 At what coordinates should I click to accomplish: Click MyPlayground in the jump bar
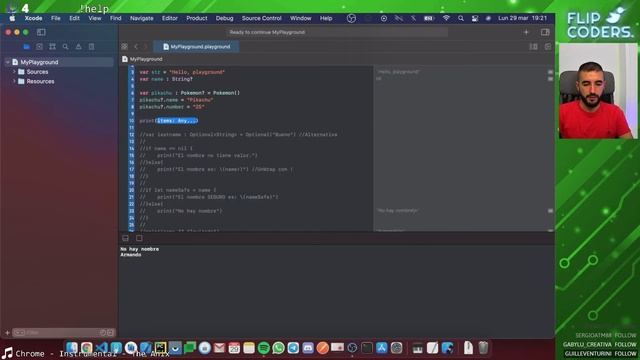(x=146, y=59)
